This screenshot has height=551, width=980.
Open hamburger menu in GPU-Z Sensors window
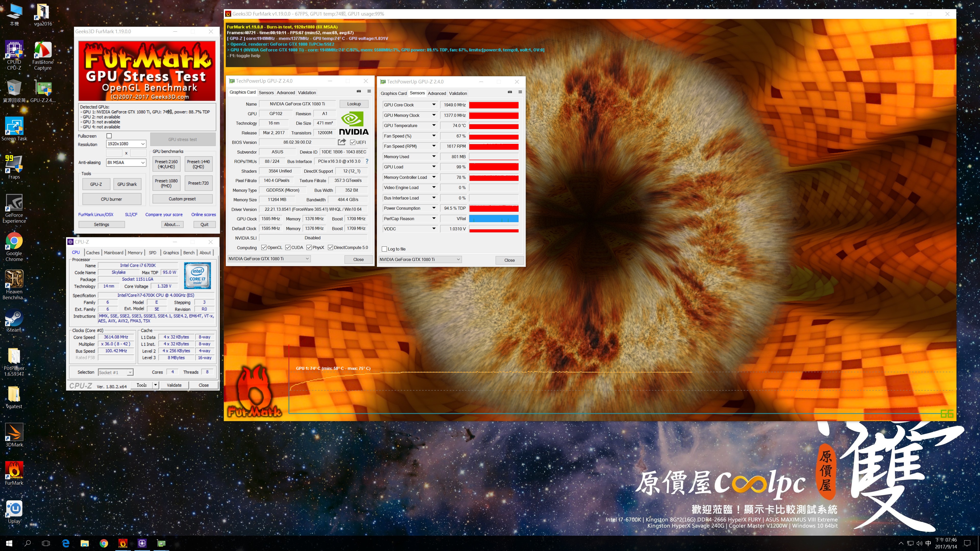520,92
